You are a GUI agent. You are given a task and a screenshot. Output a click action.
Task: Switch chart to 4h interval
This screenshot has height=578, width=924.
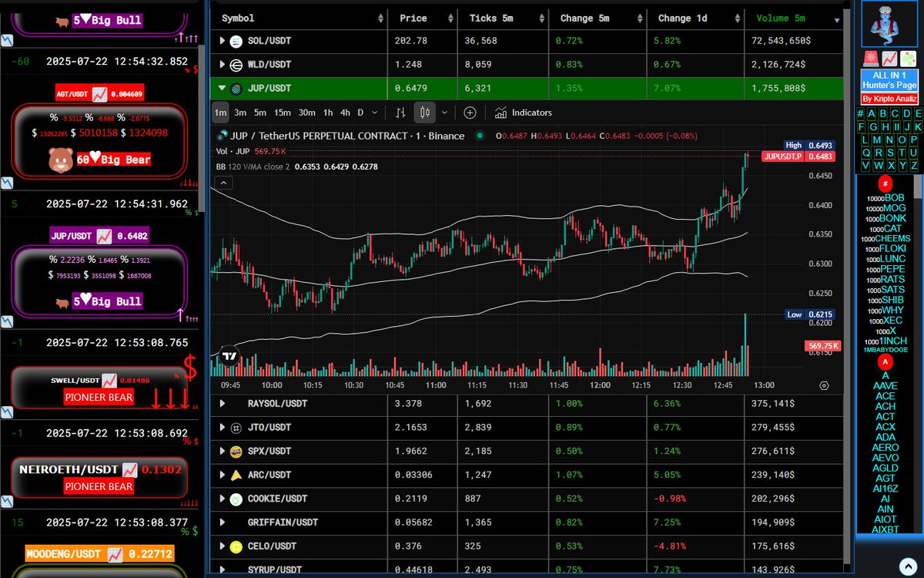point(345,113)
